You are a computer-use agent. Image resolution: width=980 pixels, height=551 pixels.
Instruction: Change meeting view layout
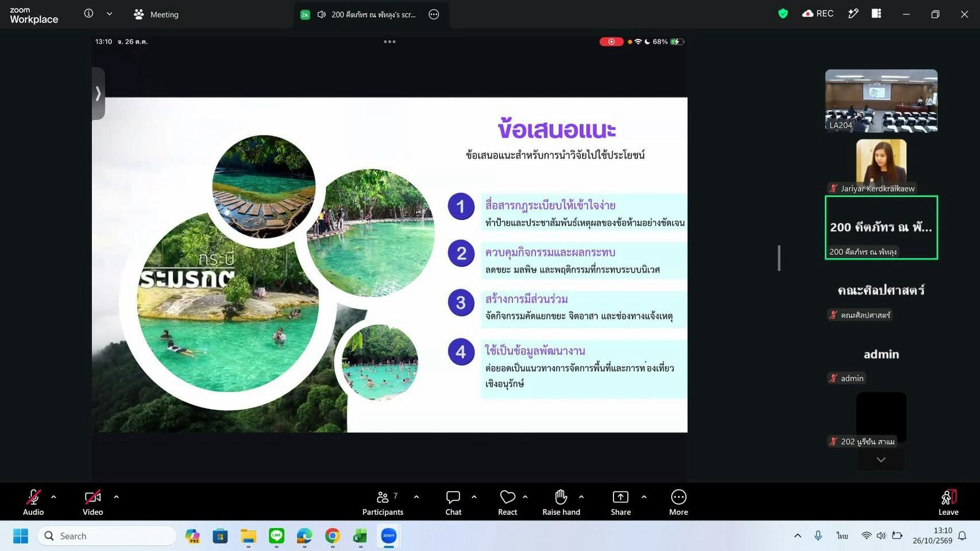coord(877,14)
